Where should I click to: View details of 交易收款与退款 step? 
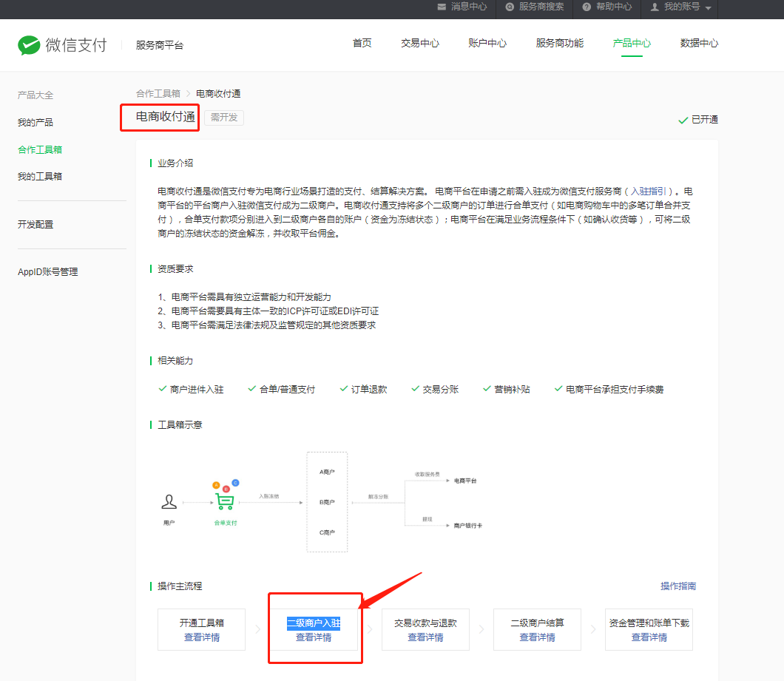(x=425, y=637)
